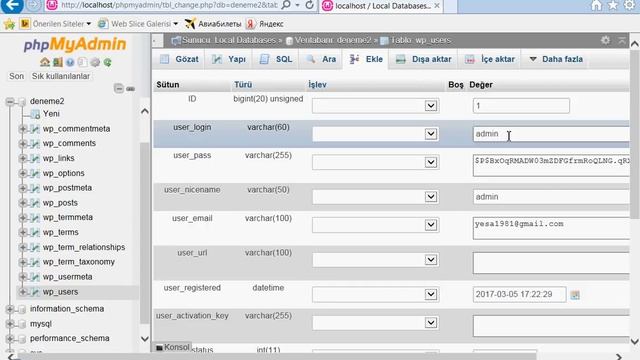
Task: Click the browser refresh icon
Action: point(309,5)
